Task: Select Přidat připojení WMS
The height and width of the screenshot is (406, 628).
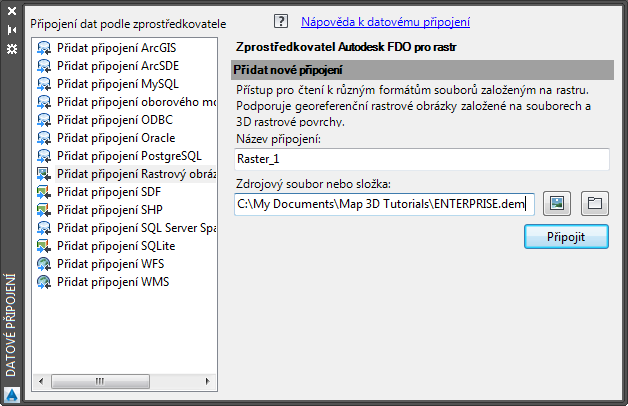Action: (x=113, y=282)
